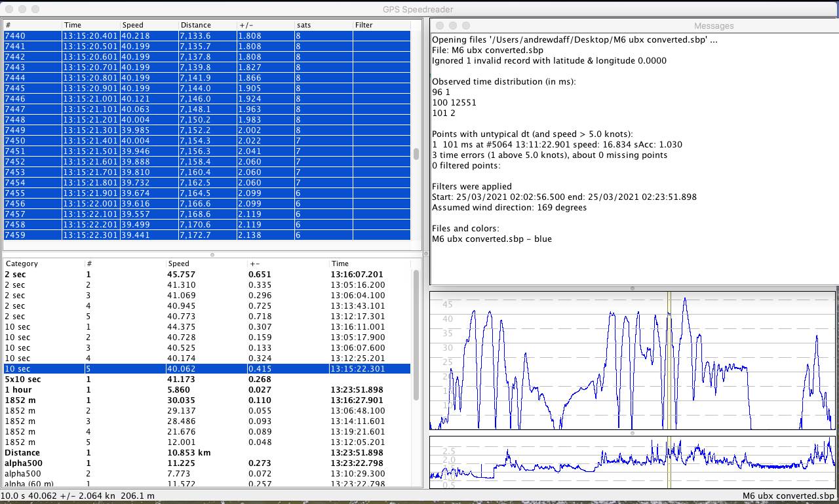Select data row #7440 at 13:15:20.401
Image resolution: width=839 pixels, height=504 pixels.
(x=197, y=36)
